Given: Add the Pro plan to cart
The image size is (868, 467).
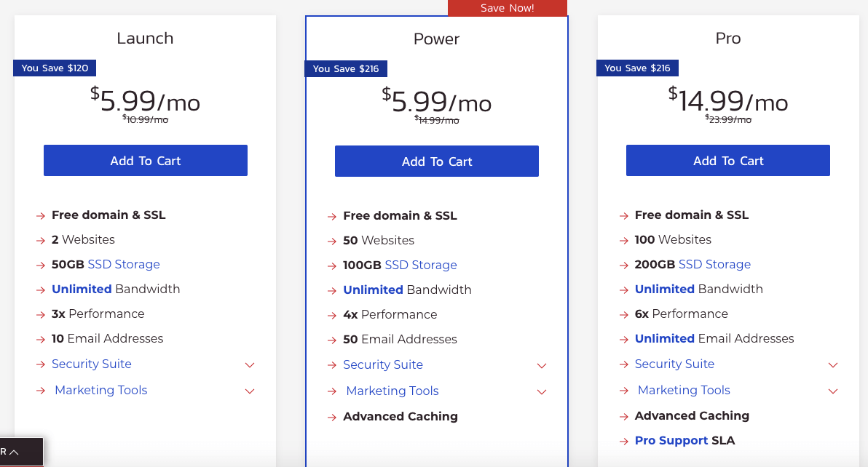Looking at the screenshot, I should (728, 160).
